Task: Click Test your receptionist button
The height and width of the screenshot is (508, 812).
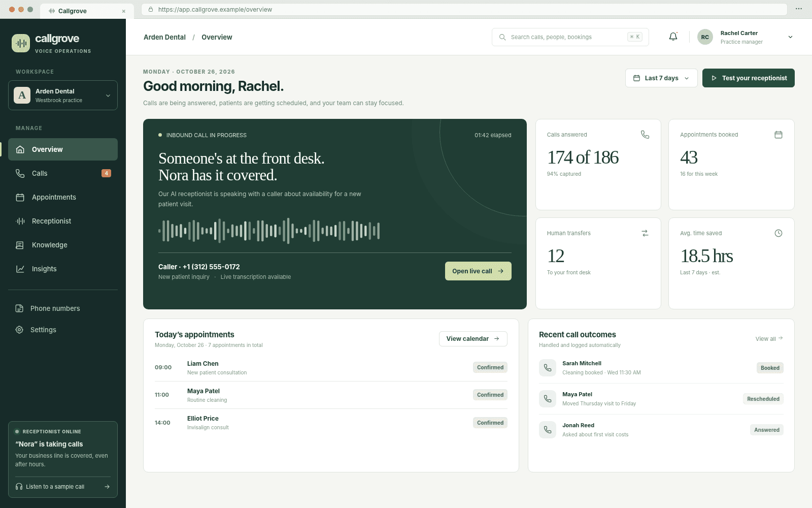Action: tap(749, 78)
